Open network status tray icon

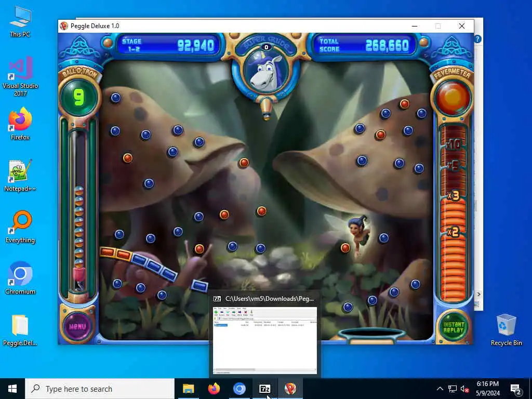tap(453, 389)
